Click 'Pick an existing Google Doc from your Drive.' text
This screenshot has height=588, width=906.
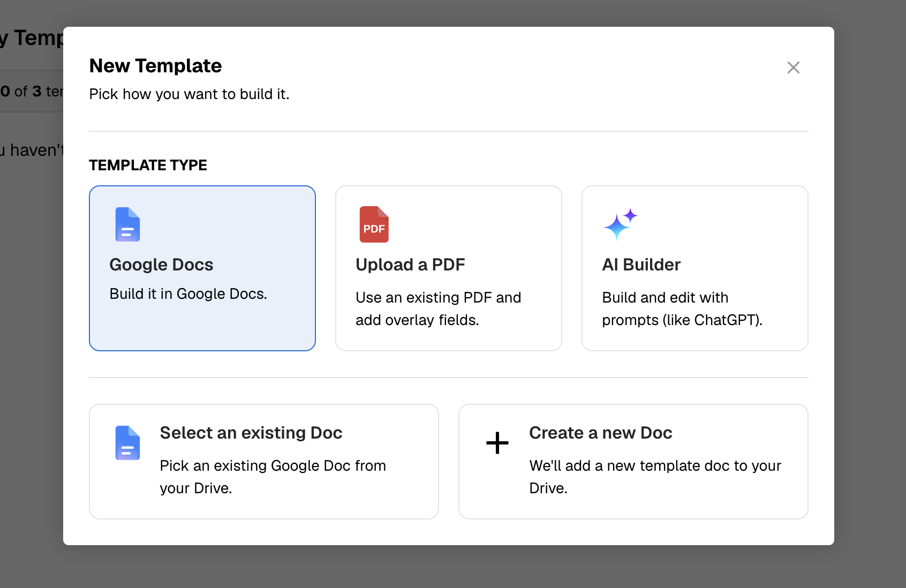[273, 477]
